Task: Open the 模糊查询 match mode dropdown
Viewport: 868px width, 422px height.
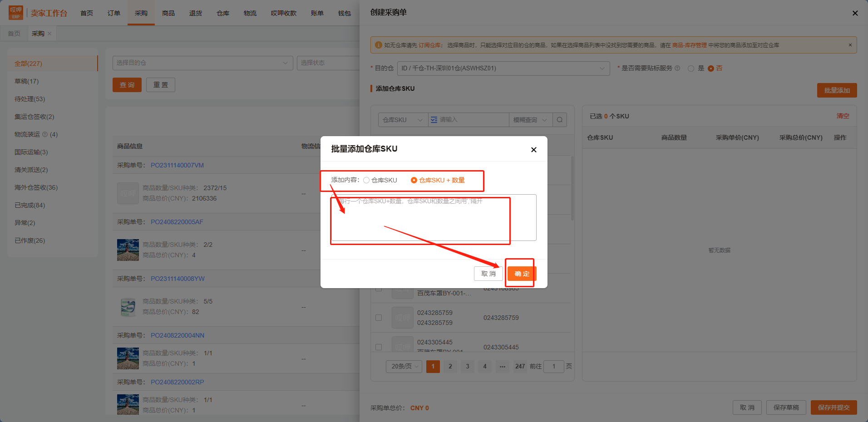Action: 530,120
